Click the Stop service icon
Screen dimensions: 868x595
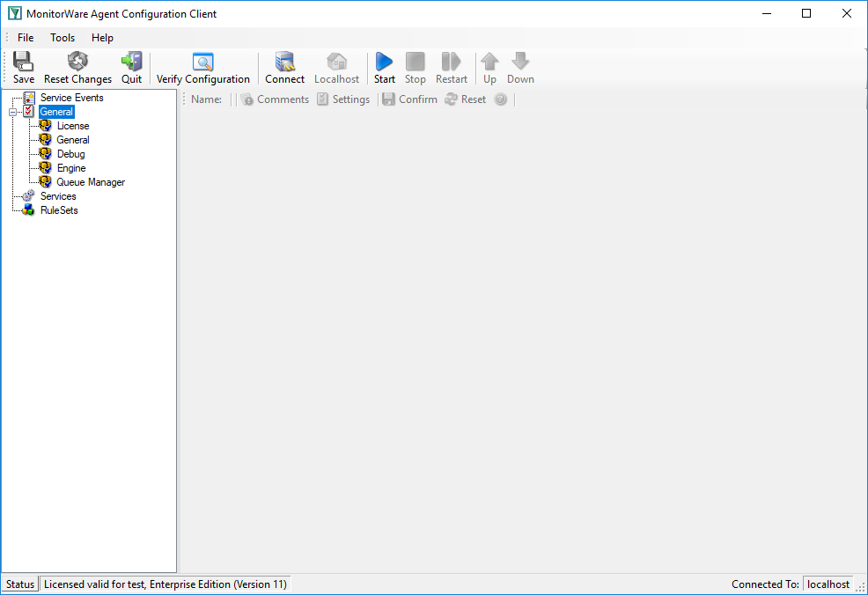416,62
